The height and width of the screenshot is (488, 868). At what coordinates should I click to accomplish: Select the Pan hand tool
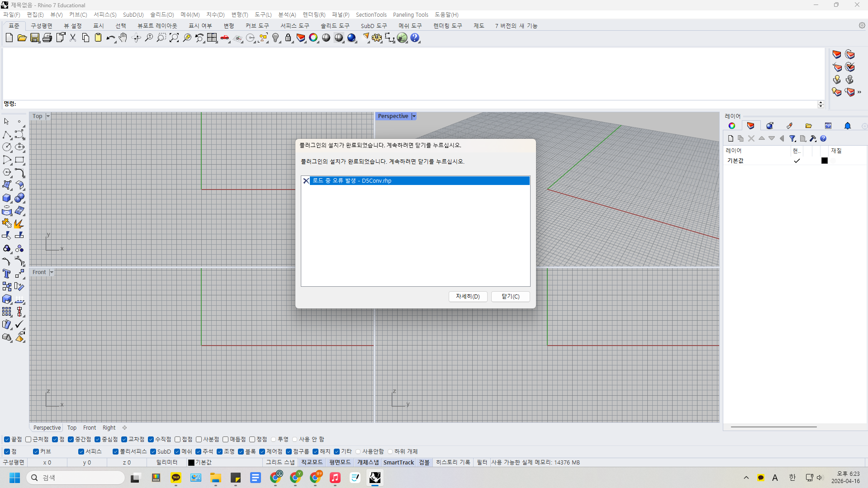(123, 38)
